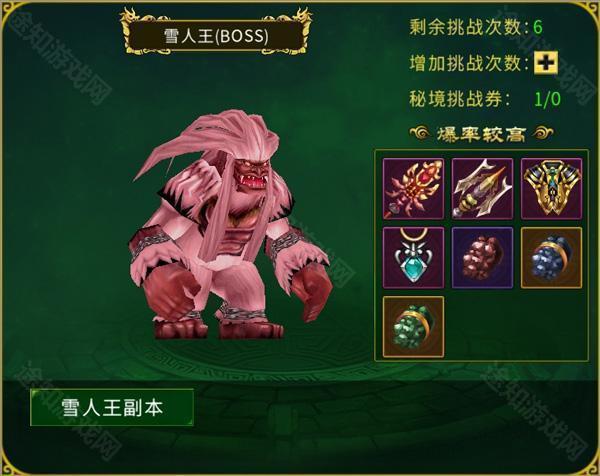Click the 秘境挑战券 ticket count 1/0
Image resolution: width=600 pixels, height=476 pixels.
(x=547, y=99)
